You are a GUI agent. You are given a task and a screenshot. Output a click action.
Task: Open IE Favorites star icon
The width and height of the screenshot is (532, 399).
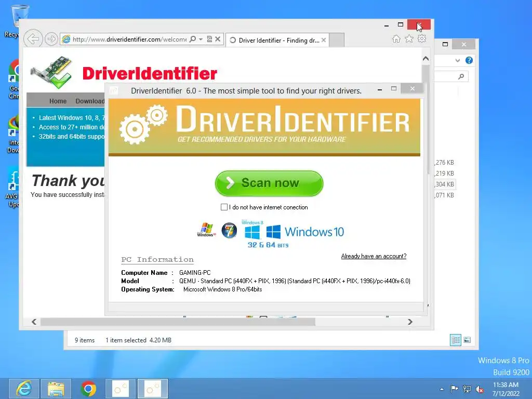[x=409, y=39]
